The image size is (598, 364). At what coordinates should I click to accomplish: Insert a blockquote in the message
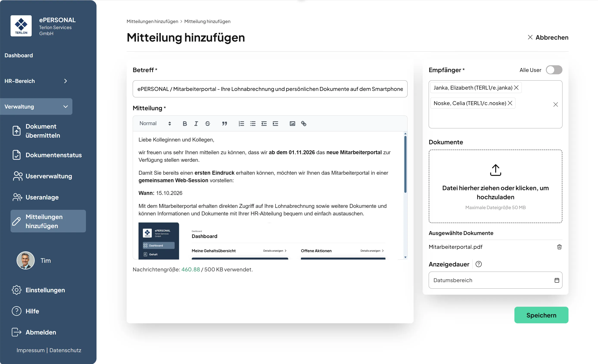[224, 123]
